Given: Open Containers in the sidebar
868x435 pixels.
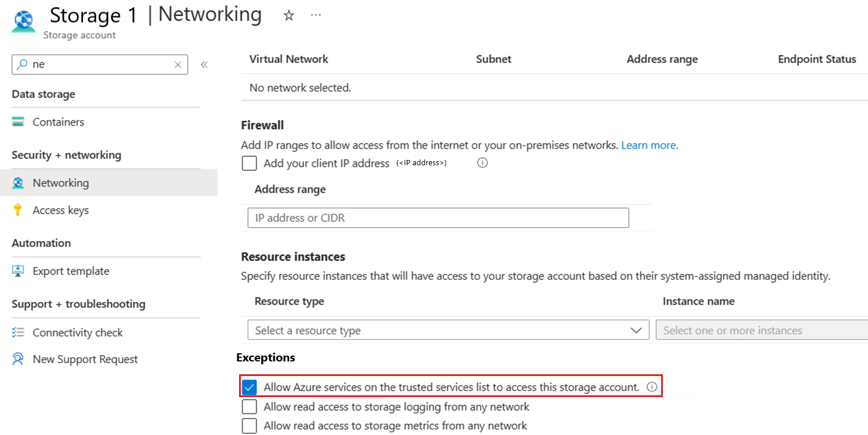Looking at the screenshot, I should [58, 122].
